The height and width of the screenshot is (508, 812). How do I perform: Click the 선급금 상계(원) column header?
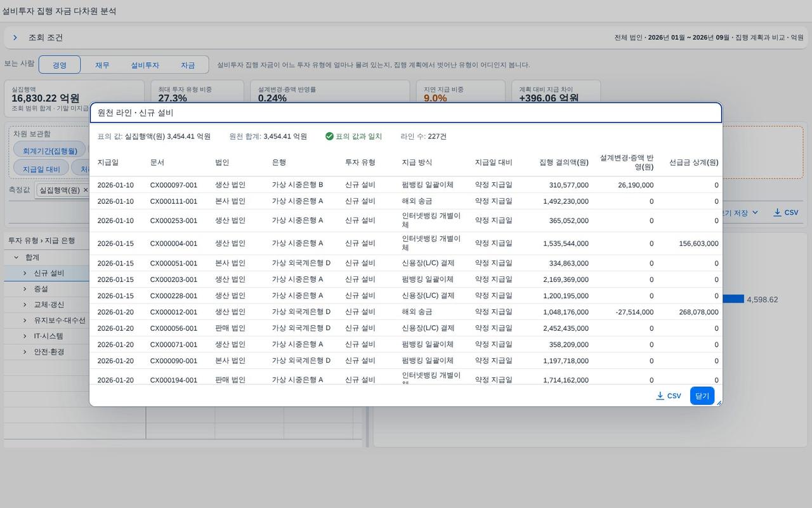(694, 163)
